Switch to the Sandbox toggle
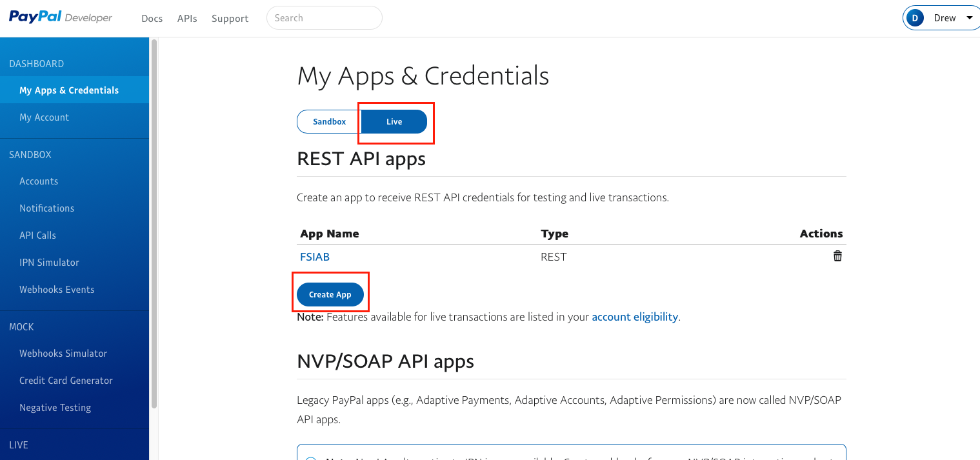This screenshot has width=980, height=460. tap(329, 121)
